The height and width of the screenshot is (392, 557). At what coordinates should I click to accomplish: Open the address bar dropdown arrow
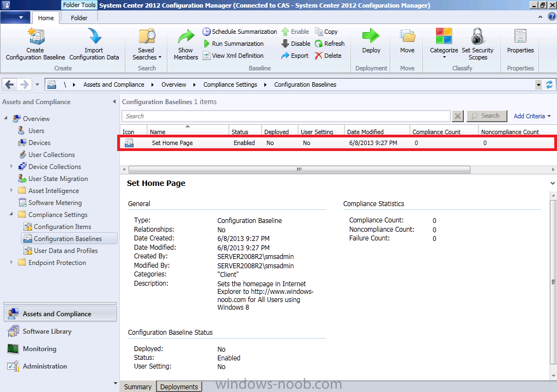(538, 85)
